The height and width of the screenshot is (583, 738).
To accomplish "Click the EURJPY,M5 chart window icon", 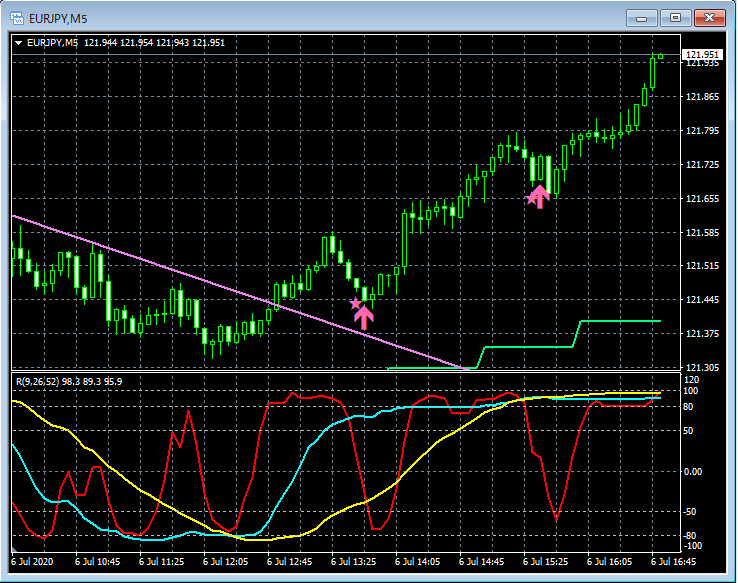I will click(17, 18).
